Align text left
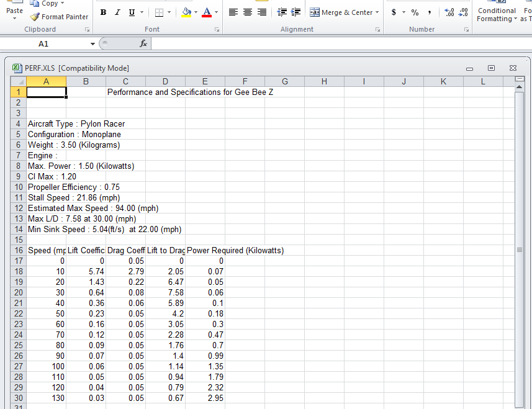The width and height of the screenshot is (532, 409). [233, 12]
